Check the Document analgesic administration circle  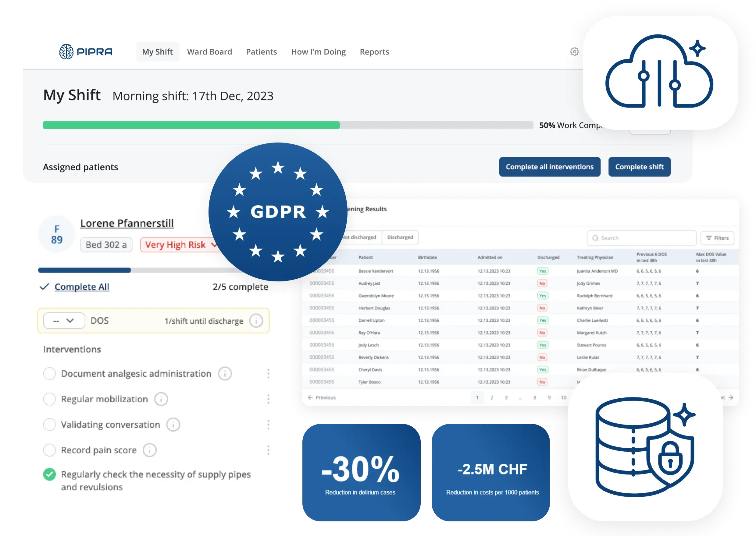(50, 374)
